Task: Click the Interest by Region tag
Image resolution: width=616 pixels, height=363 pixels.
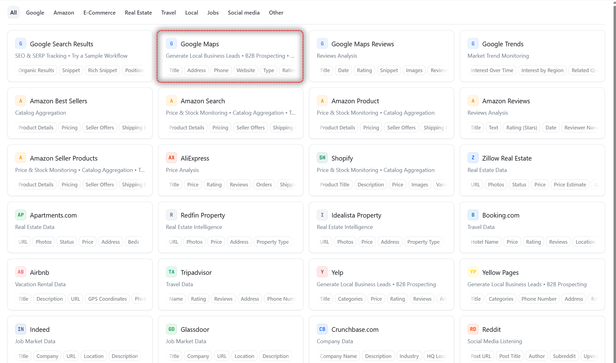Action: pos(543,70)
